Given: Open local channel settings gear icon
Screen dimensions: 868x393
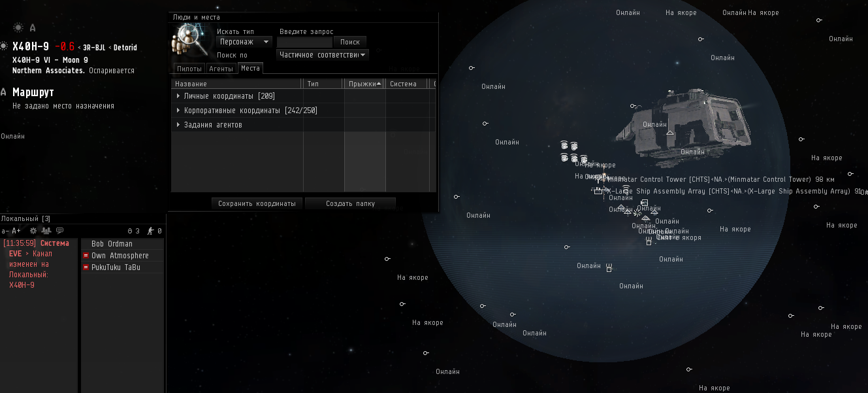Looking at the screenshot, I should pos(33,231).
